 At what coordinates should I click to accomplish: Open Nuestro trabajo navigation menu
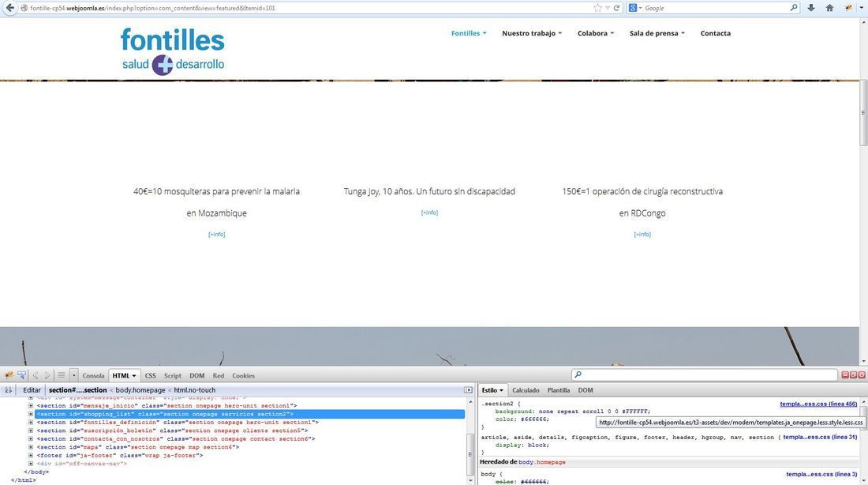pyautogui.click(x=531, y=33)
